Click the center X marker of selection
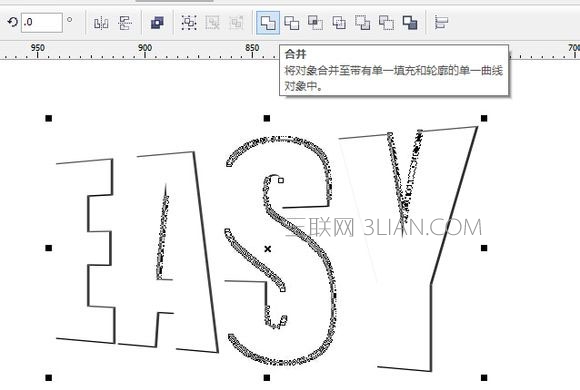 pos(267,249)
